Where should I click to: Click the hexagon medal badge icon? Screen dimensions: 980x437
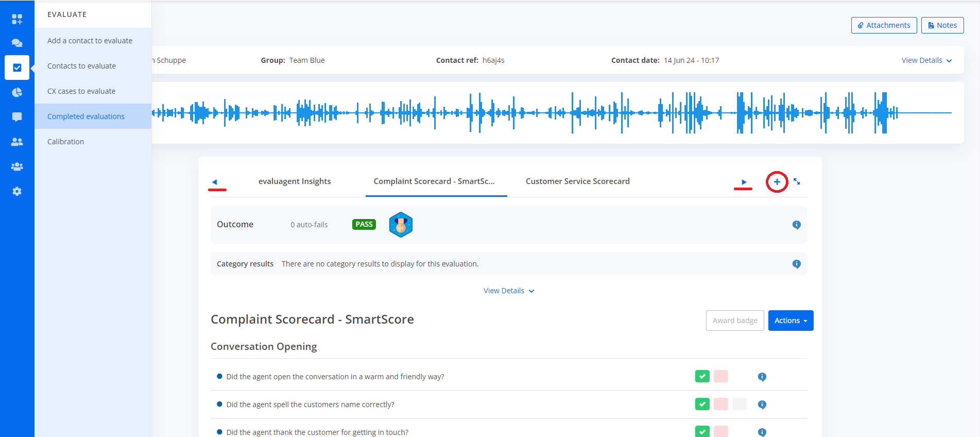pyautogui.click(x=401, y=225)
